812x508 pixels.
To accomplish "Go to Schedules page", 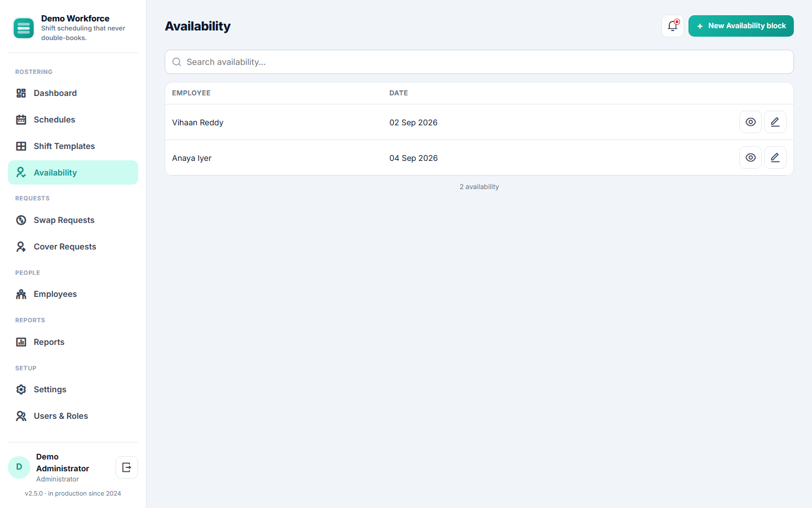I will coord(73,120).
